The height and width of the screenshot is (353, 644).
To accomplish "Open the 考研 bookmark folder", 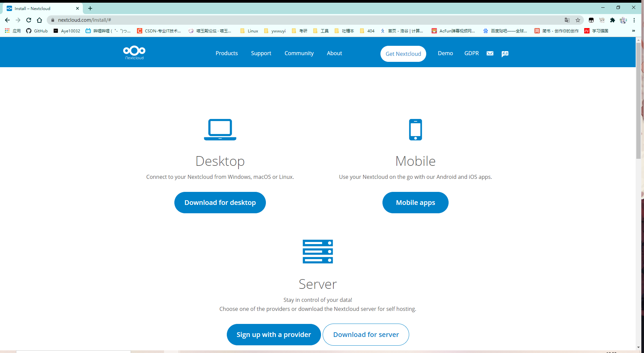I will pos(300,31).
